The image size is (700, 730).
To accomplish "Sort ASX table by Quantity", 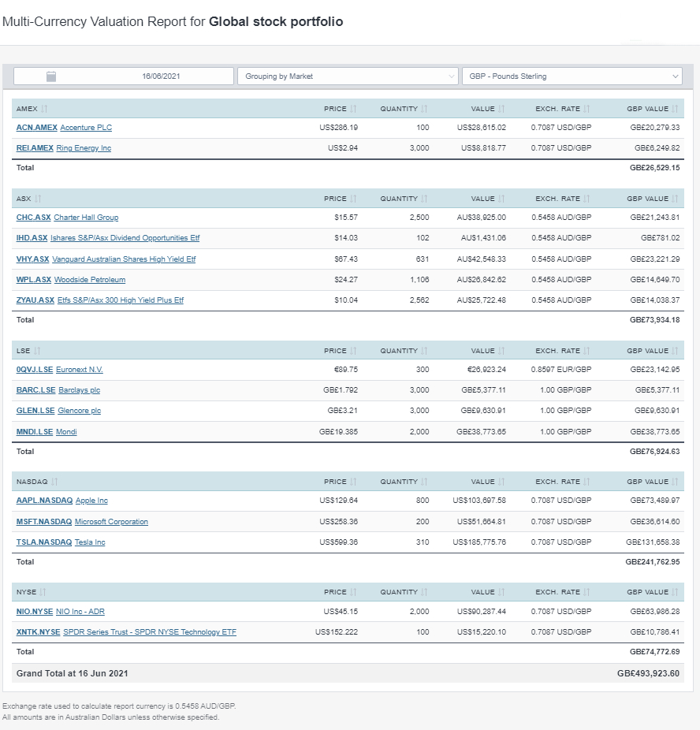I will pyautogui.click(x=424, y=199).
